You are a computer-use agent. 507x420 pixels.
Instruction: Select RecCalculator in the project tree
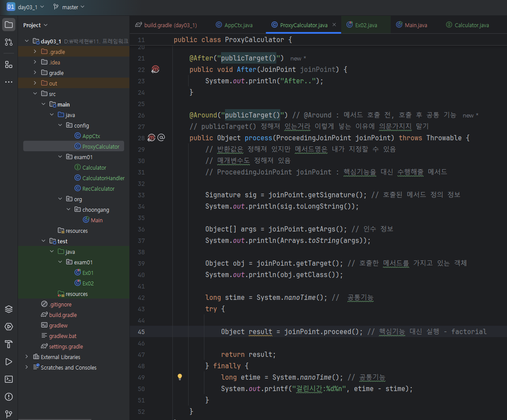(98, 189)
